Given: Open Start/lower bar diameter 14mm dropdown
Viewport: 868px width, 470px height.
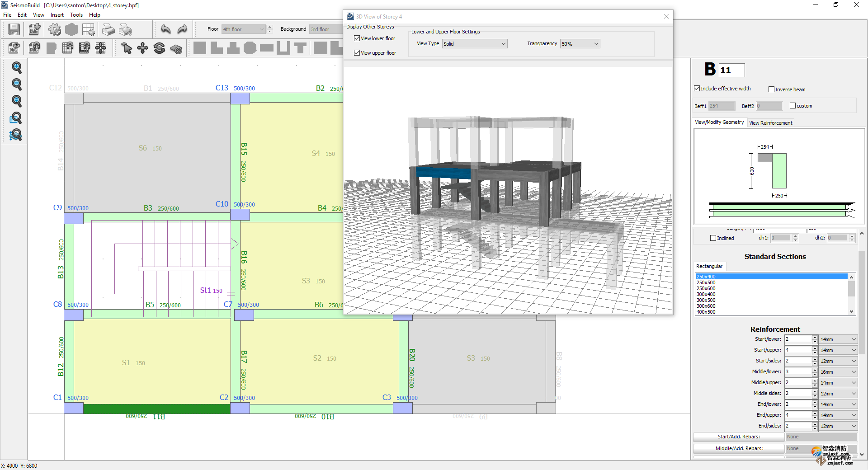Looking at the screenshot, I should (x=838, y=339).
